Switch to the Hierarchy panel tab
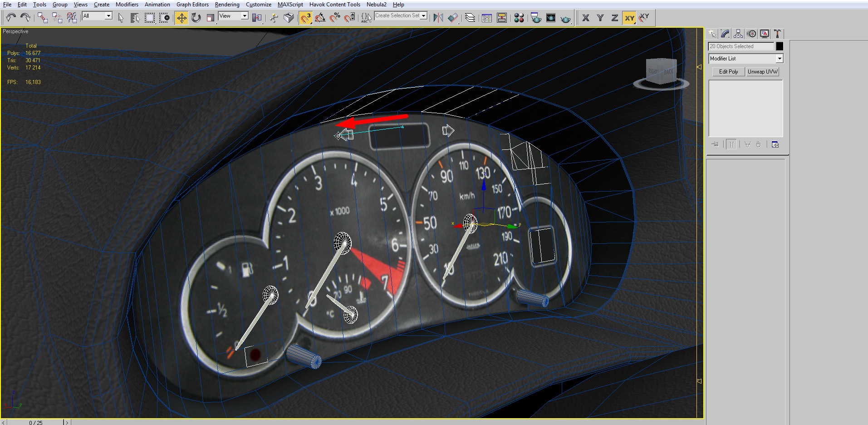 pyautogui.click(x=738, y=34)
